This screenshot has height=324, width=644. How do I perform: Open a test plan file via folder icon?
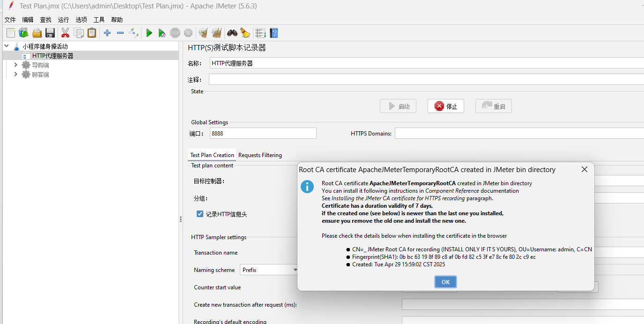37,33
